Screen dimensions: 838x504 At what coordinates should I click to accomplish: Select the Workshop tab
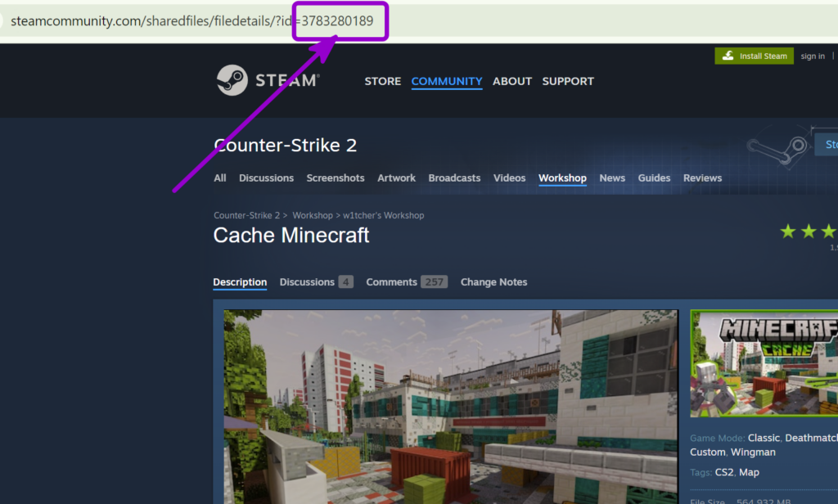(562, 178)
